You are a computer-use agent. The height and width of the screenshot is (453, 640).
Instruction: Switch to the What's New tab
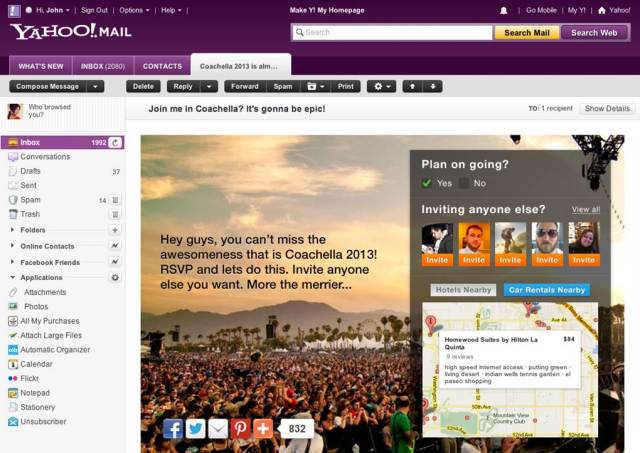41,66
